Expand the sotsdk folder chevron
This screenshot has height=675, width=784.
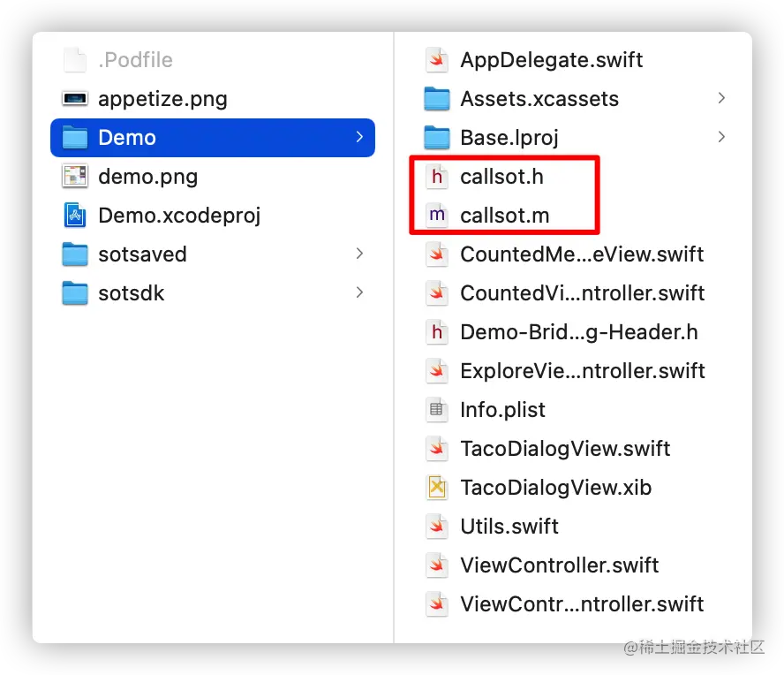(359, 292)
